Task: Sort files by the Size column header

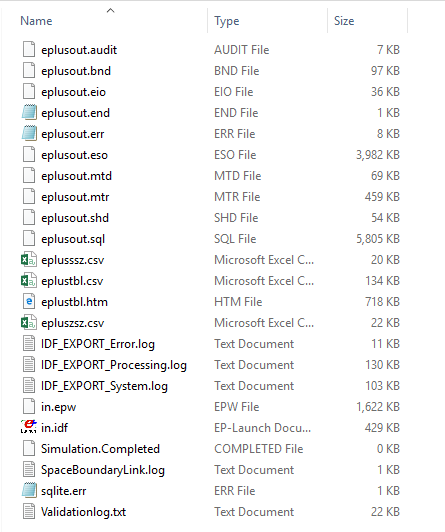Action: tap(344, 21)
